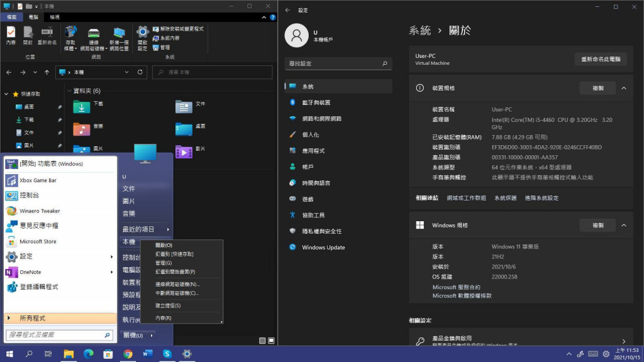Open recent locations dropdown in Explorer
This screenshot has height=362, width=644.
tap(35, 72)
